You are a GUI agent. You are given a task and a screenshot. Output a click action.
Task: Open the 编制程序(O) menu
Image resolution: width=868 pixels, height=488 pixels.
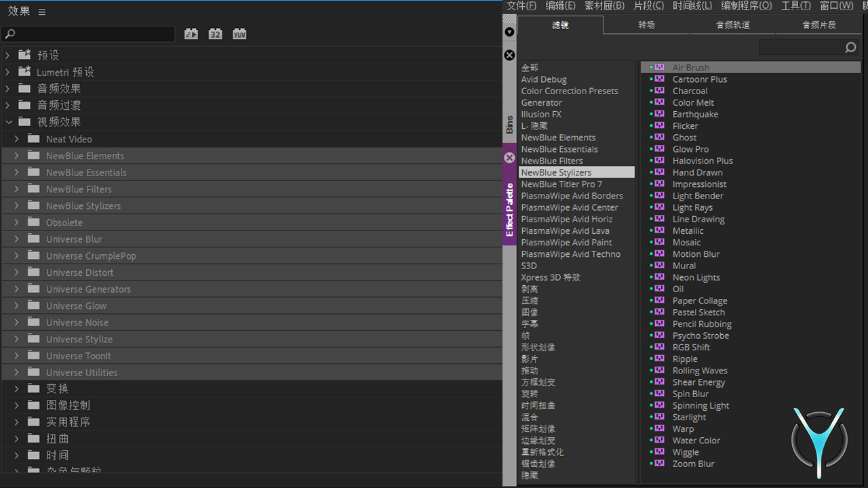[746, 6]
